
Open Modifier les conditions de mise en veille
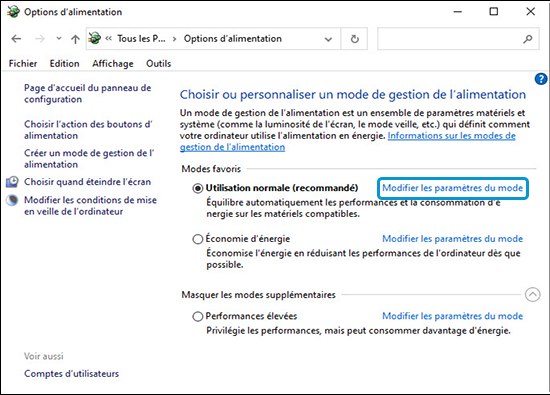90,206
